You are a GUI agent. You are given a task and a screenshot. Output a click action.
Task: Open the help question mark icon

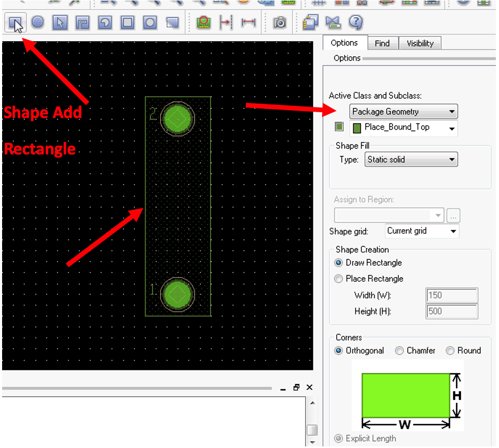point(356,22)
